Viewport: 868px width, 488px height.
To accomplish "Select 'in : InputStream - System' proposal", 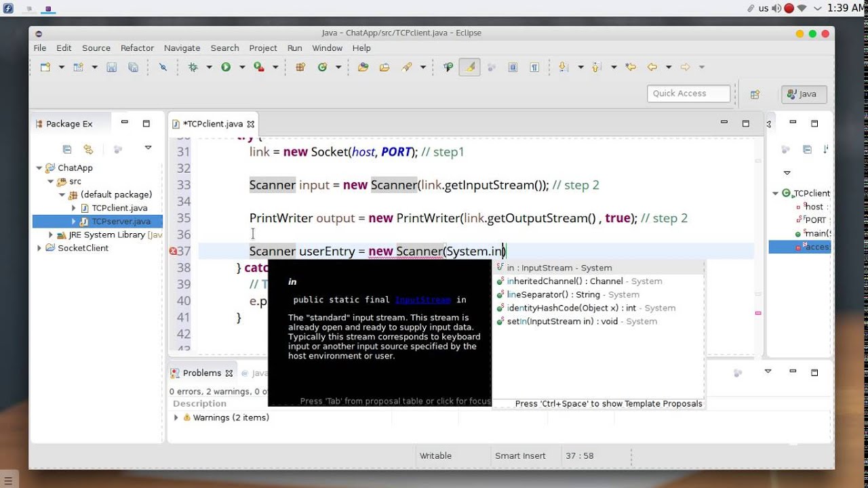I will [598, 268].
